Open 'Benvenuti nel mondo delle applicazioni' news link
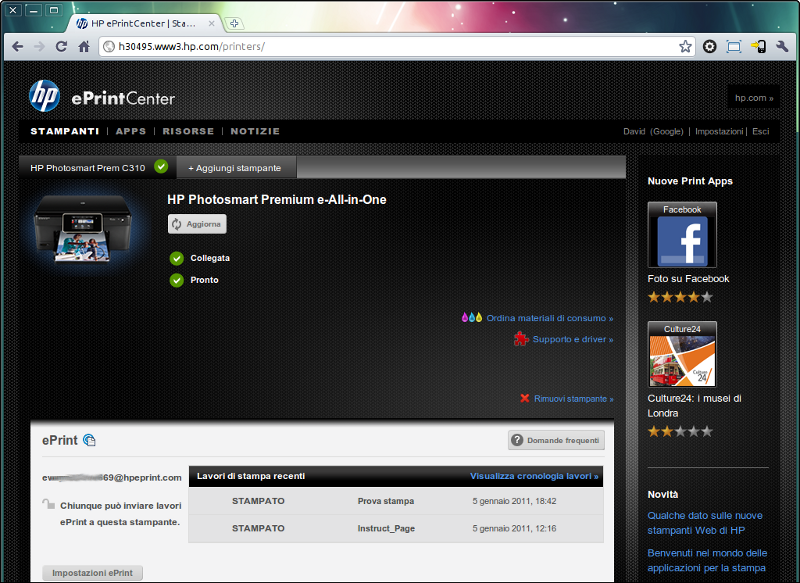Screen dimensions: 800x583 click(707, 560)
